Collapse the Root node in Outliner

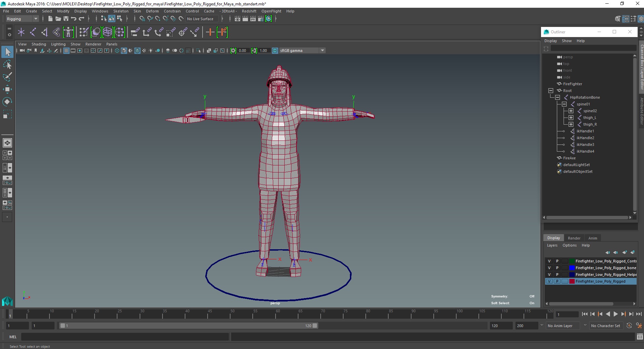coord(551,91)
